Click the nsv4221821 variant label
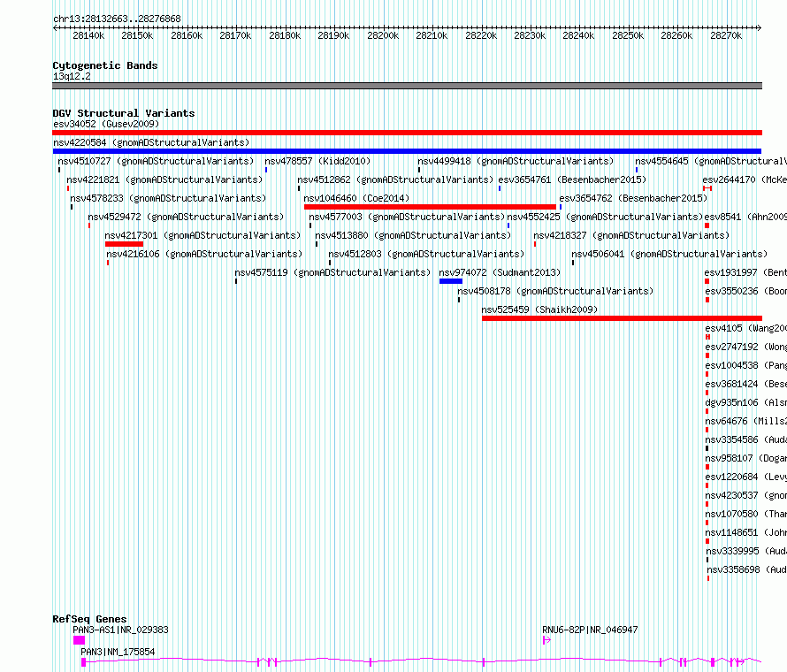Screen dimensions: 787x672 click(x=164, y=179)
